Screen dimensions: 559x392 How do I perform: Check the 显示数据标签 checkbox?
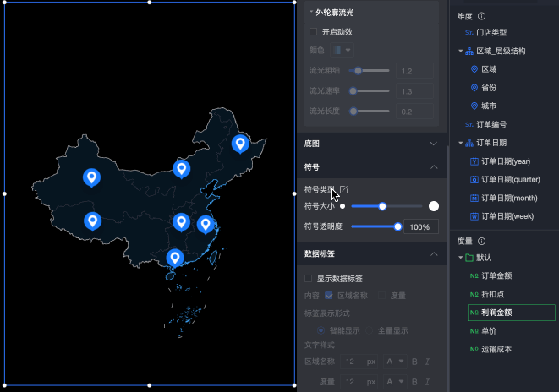309,279
